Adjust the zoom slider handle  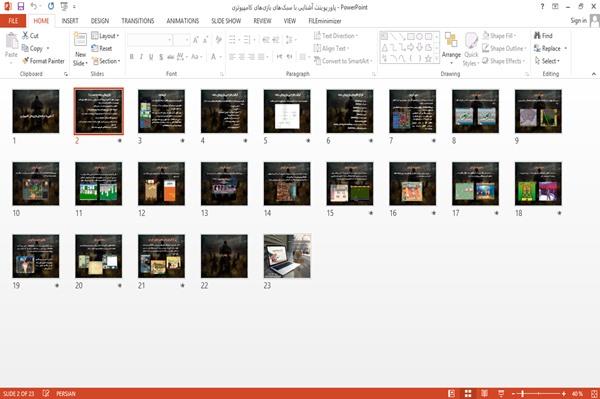[x=522, y=393]
